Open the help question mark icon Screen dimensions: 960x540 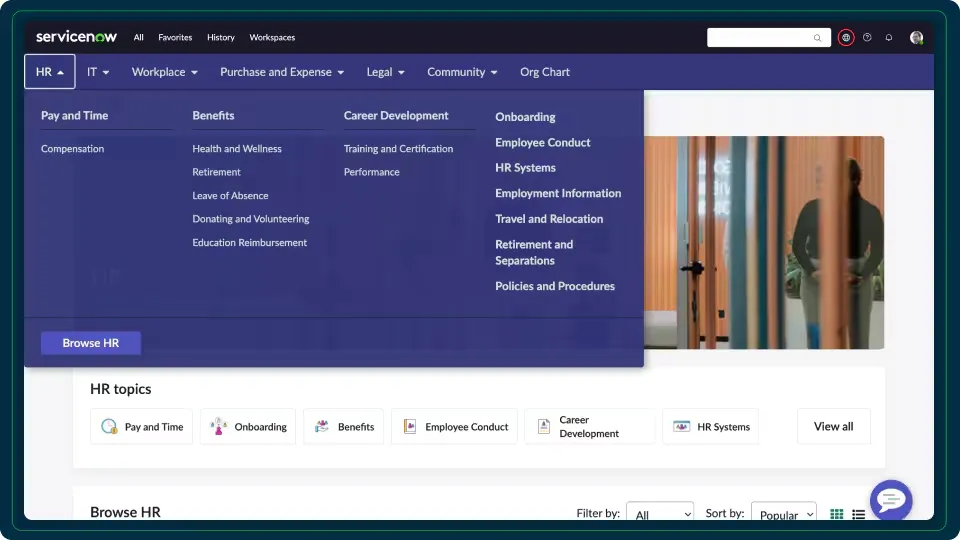(867, 38)
